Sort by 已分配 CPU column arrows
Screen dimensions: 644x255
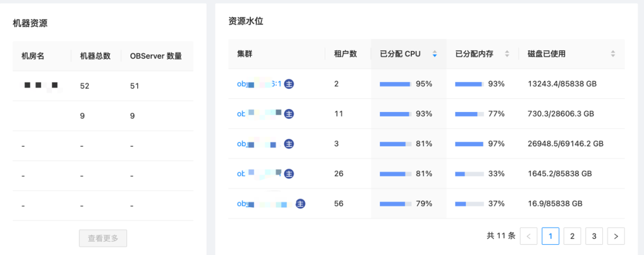tap(435, 54)
